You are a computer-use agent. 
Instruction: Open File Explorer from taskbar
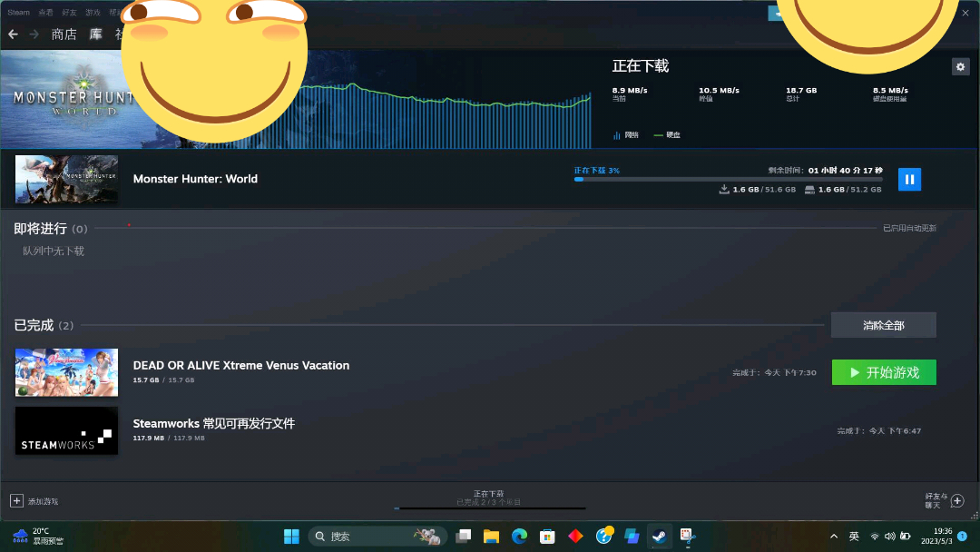[491, 537]
